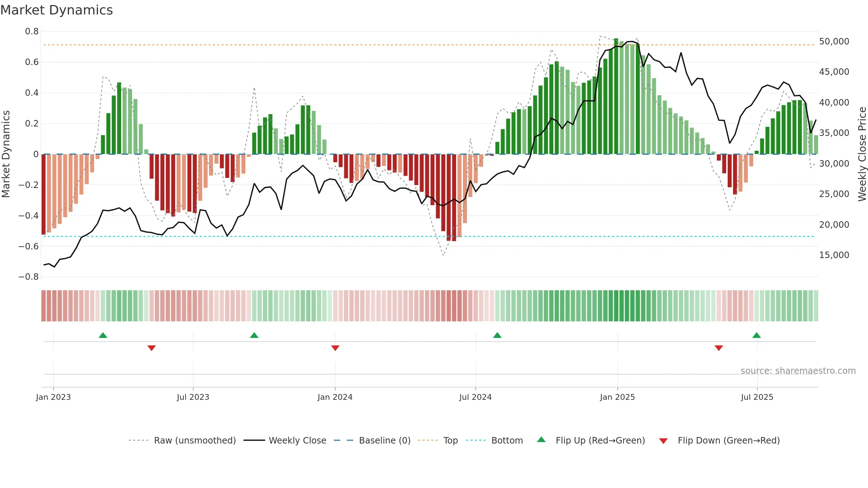Image resolution: width=868 pixels, height=488 pixels.
Task: Click the 0.2 left axis label
Action: tap(32, 124)
